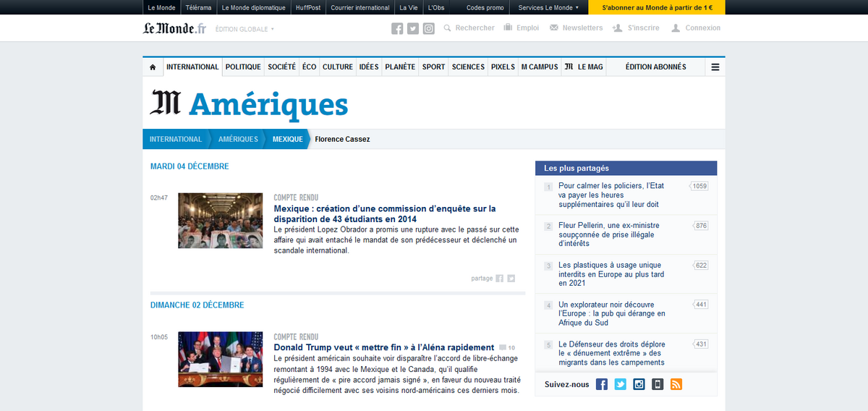This screenshot has height=411, width=868.
Task: Open Édition abonnés tab
Action: pyautogui.click(x=655, y=67)
